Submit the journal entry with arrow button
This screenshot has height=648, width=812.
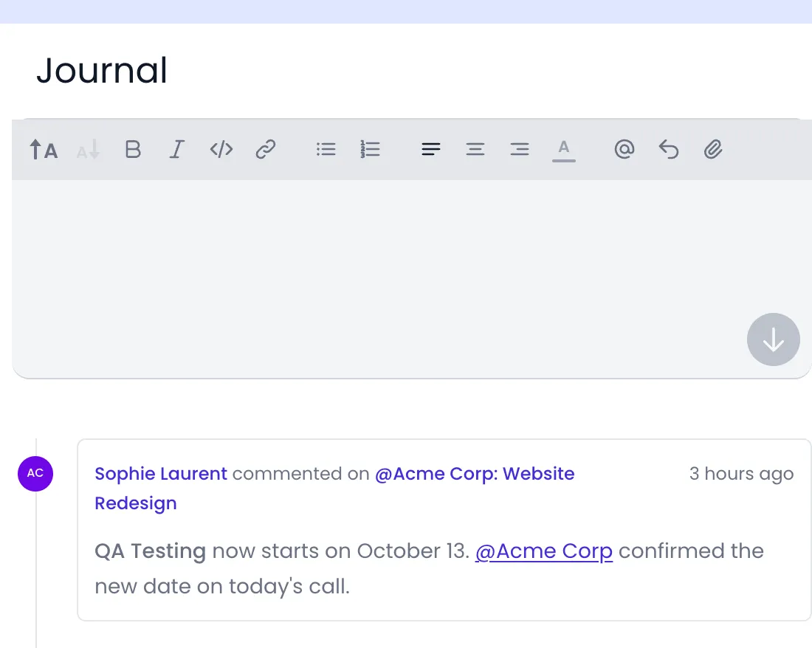(x=773, y=339)
